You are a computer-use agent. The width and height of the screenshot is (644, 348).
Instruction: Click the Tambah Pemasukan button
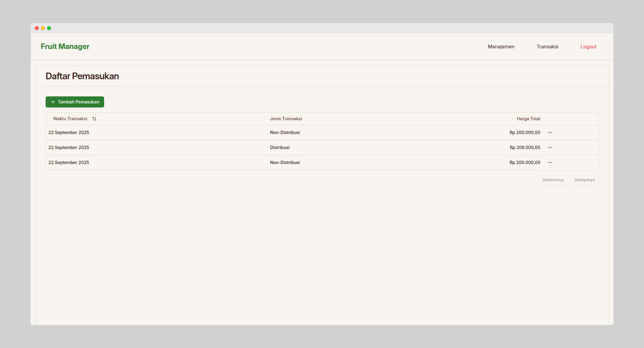75,102
